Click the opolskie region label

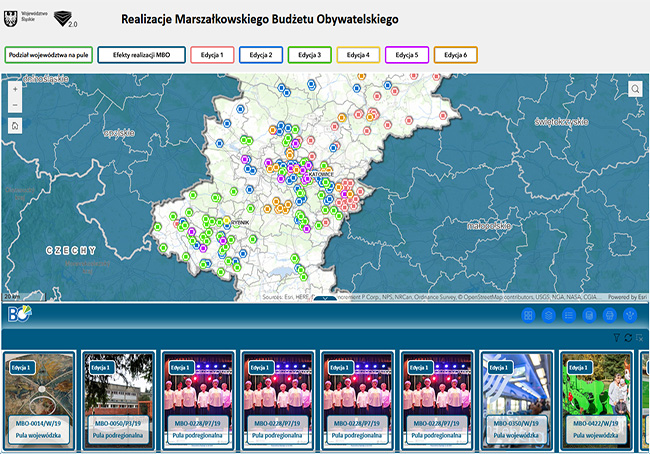[119, 133]
